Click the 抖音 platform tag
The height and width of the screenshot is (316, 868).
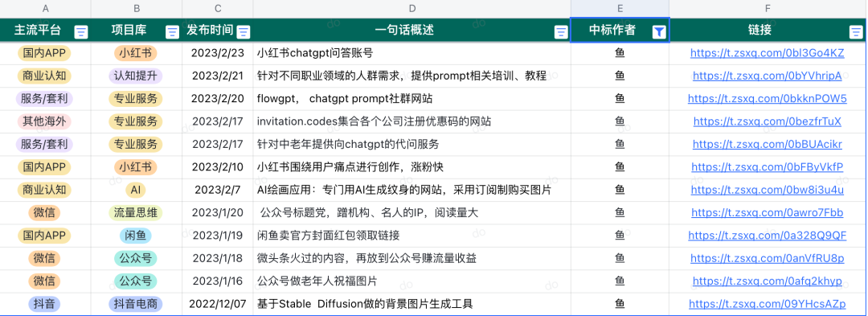click(x=44, y=304)
